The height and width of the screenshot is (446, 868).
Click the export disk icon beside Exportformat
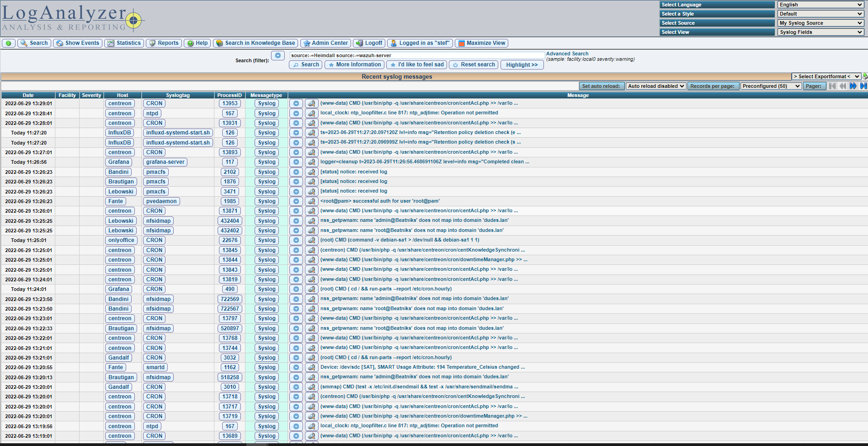pos(865,76)
